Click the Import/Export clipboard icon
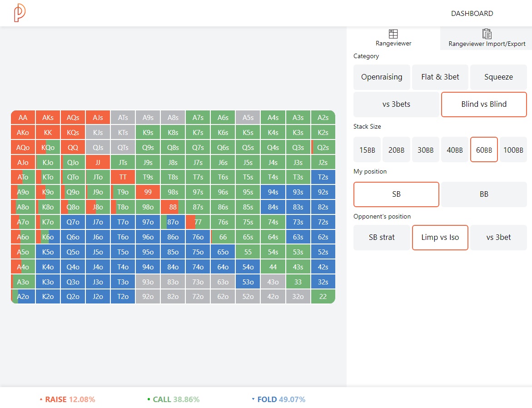The height and width of the screenshot is (408, 532). tap(487, 34)
